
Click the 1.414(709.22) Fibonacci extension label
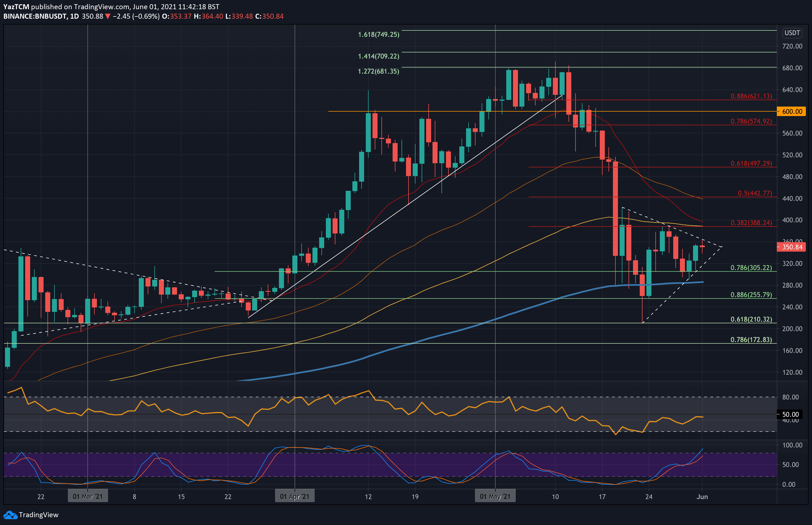(x=378, y=56)
